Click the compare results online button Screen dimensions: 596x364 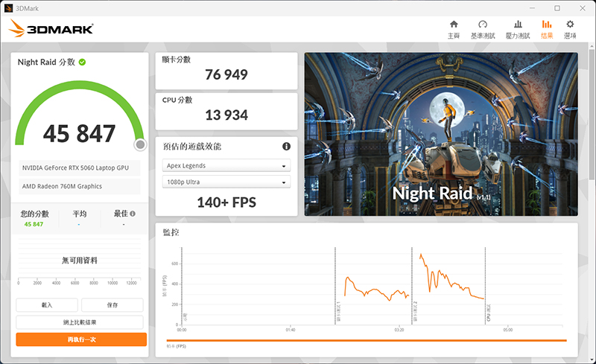[x=80, y=322]
